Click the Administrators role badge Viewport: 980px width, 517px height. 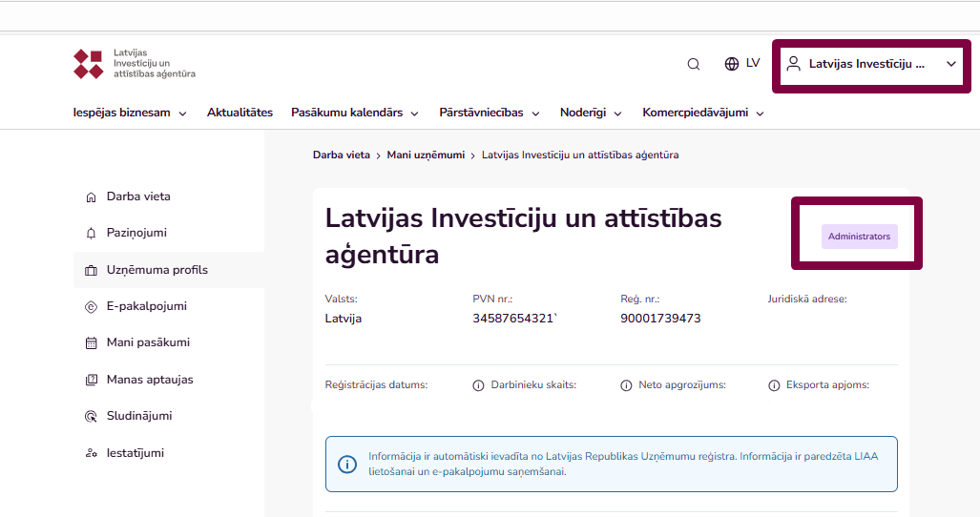pyautogui.click(x=859, y=237)
